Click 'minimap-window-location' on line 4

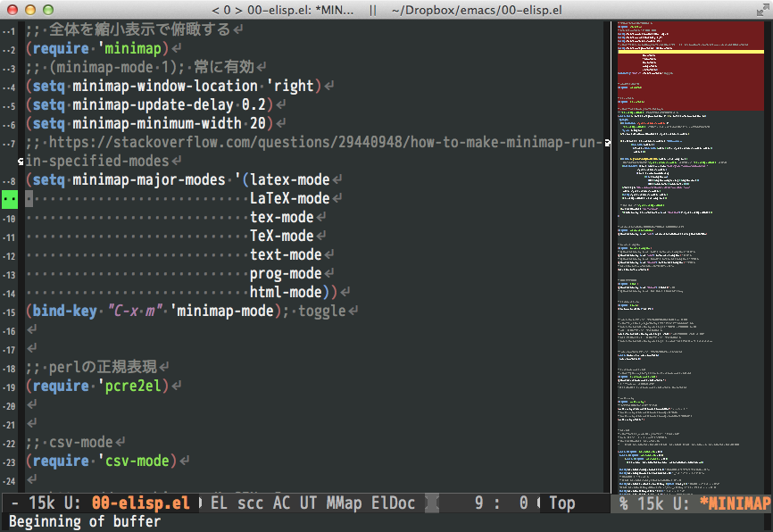tap(165, 87)
